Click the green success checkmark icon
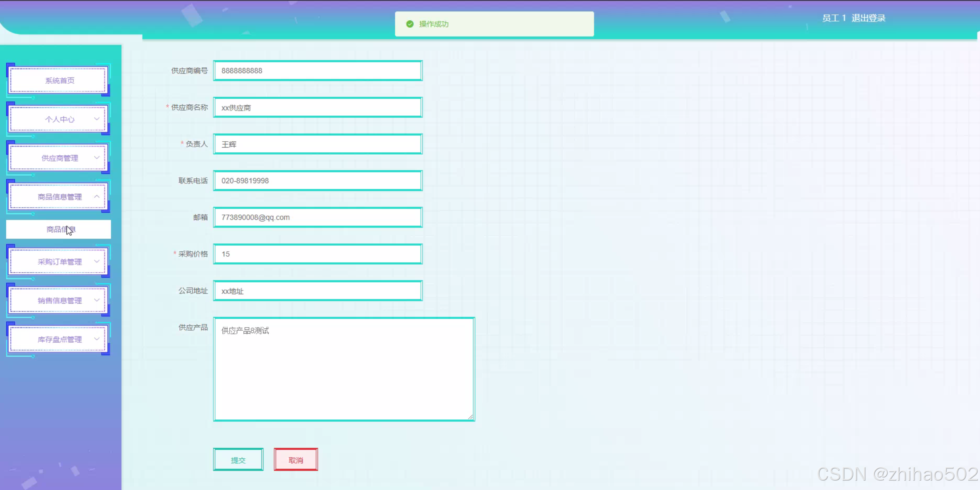Screen dimensions: 980x490 click(410, 24)
